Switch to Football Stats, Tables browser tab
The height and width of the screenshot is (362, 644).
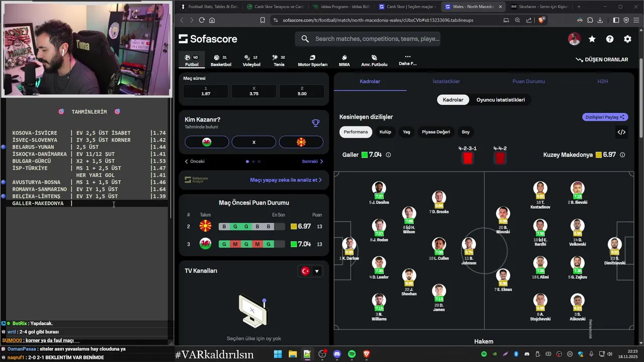209,7
